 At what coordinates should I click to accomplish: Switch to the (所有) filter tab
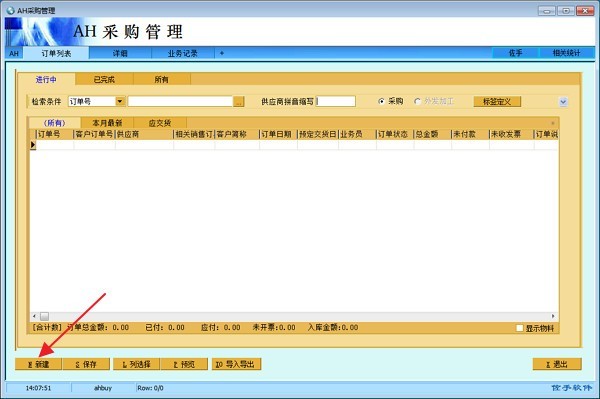pyautogui.click(x=54, y=123)
